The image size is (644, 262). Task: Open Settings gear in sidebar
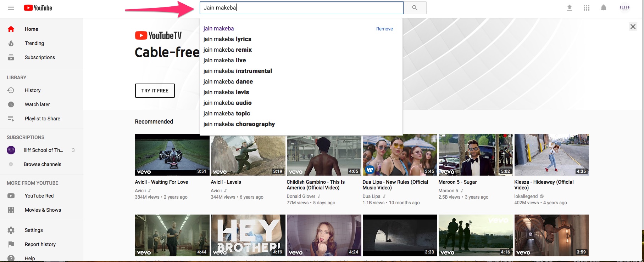[x=33, y=230]
